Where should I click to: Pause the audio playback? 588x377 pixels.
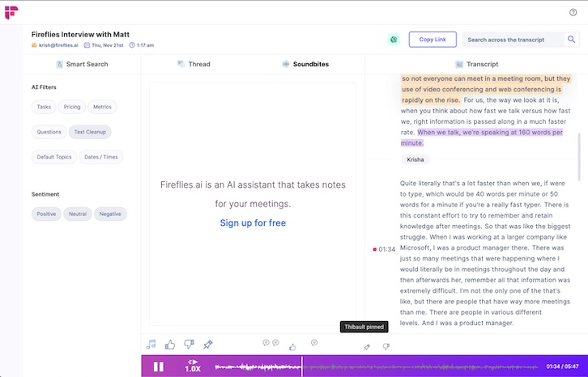[x=159, y=366]
